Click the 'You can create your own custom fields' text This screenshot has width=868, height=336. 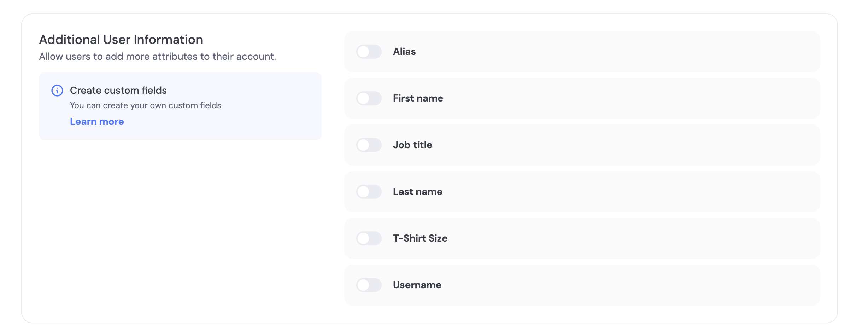[x=145, y=105]
